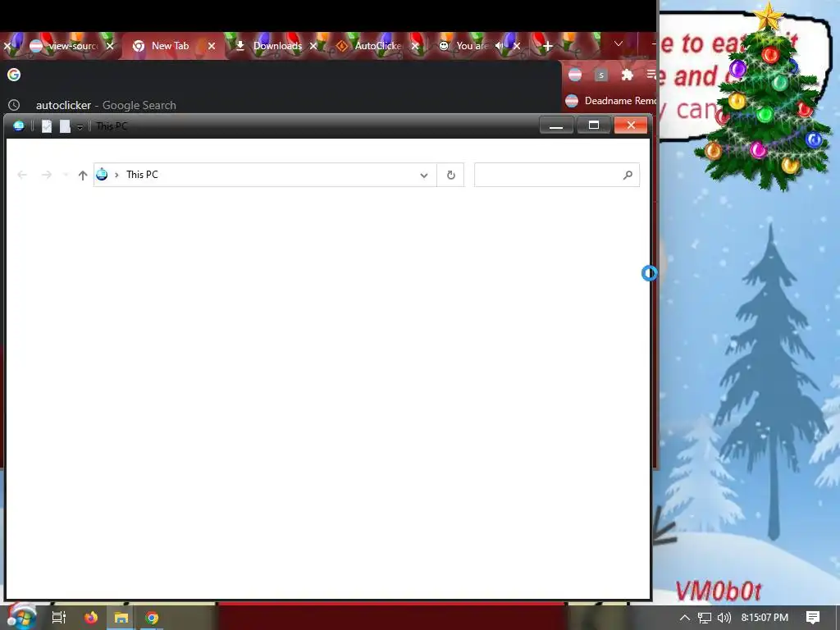The image size is (840, 630).
Task: Go forward in File Explorer
Action: (x=47, y=175)
